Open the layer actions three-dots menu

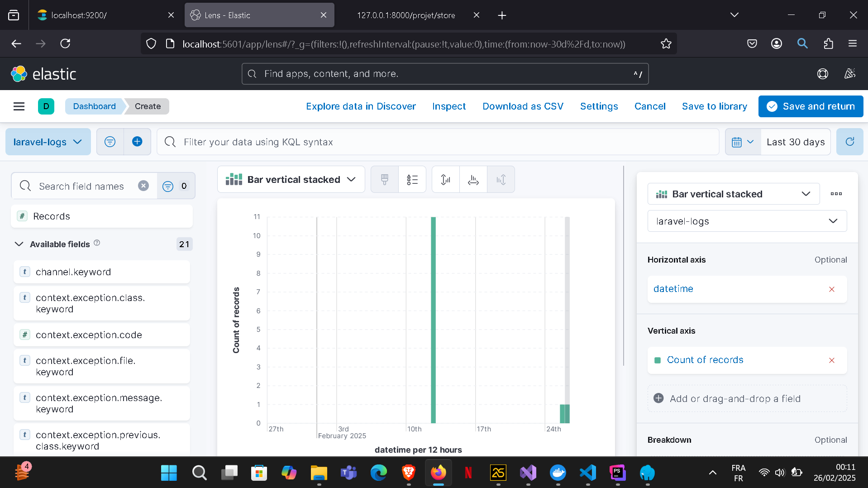[x=836, y=194]
